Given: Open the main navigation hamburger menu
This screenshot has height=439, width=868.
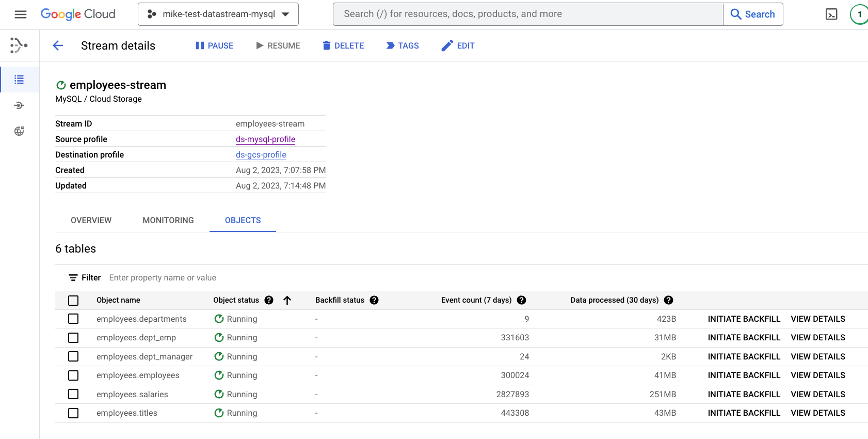Looking at the screenshot, I should tap(21, 14).
